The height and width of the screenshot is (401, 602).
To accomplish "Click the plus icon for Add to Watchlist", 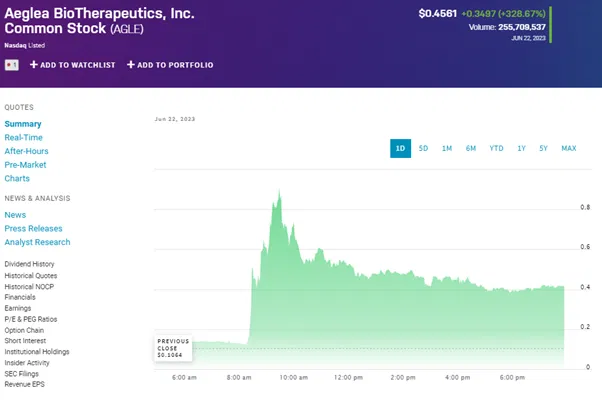I will [34, 65].
